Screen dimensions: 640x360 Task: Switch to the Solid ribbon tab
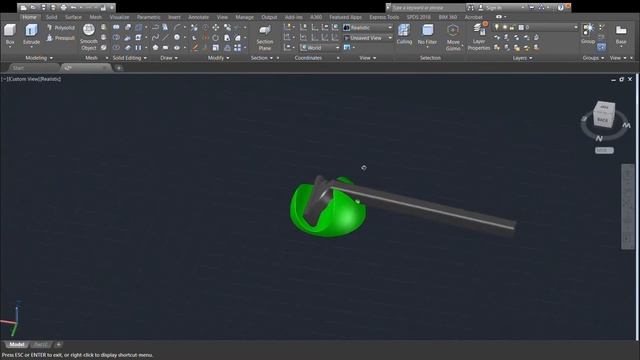(x=51, y=17)
